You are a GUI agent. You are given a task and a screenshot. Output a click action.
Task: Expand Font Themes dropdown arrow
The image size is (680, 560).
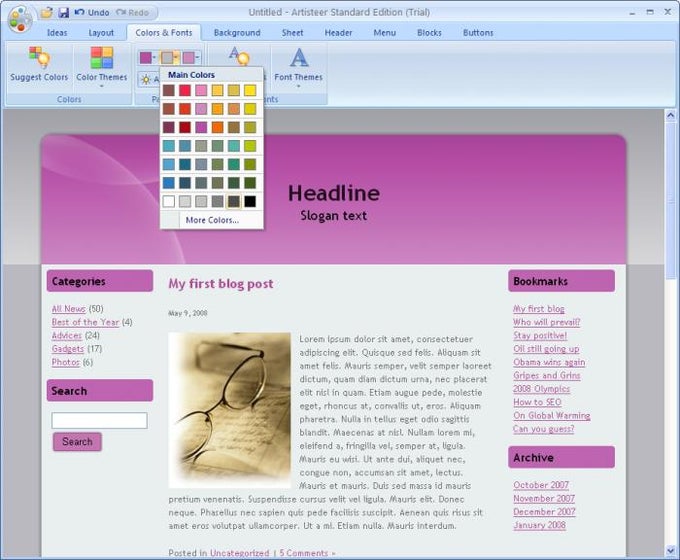(298, 86)
